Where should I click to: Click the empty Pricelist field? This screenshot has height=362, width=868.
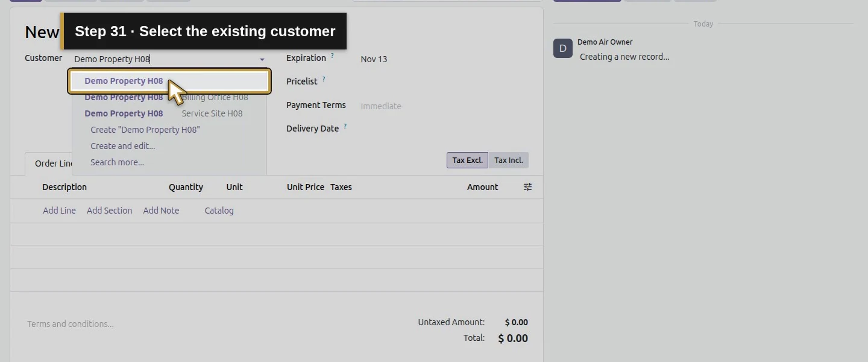click(443, 82)
